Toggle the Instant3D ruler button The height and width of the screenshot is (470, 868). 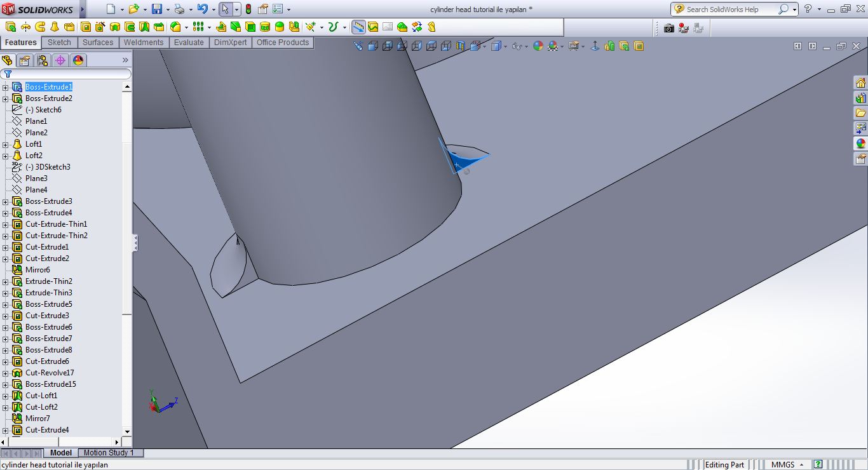[358, 27]
